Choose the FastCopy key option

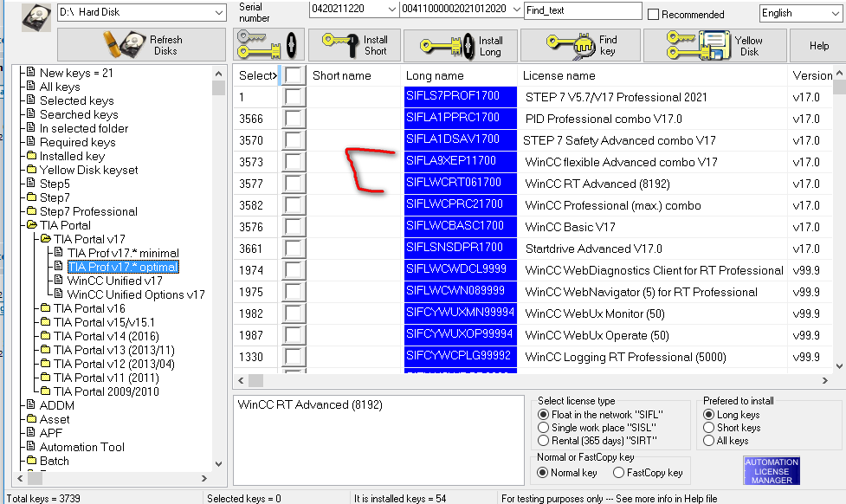618,473
